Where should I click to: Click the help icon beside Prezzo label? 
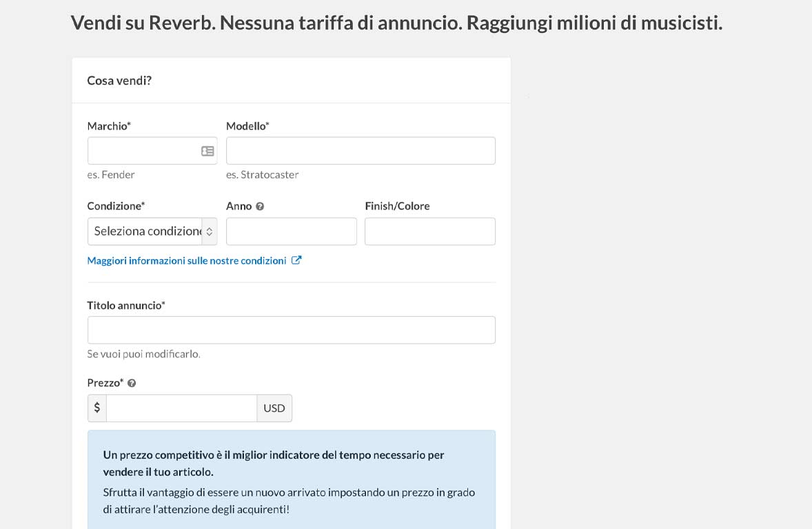click(x=132, y=383)
